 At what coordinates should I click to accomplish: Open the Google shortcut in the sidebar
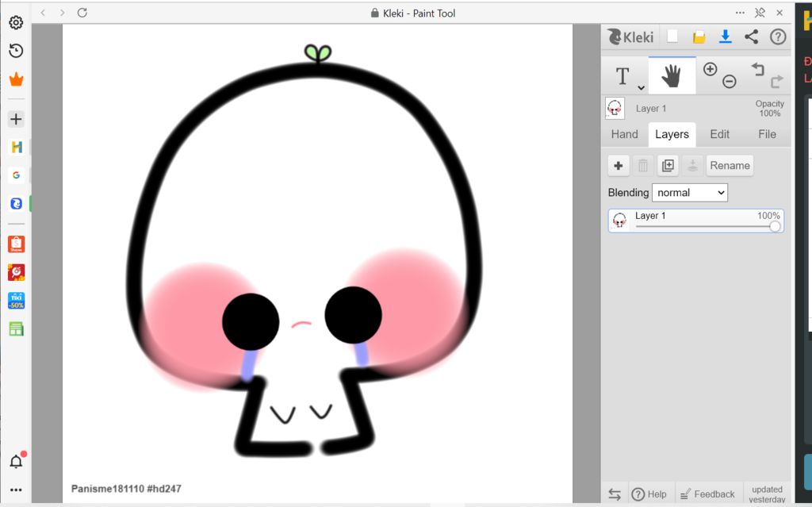pos(16,175)
